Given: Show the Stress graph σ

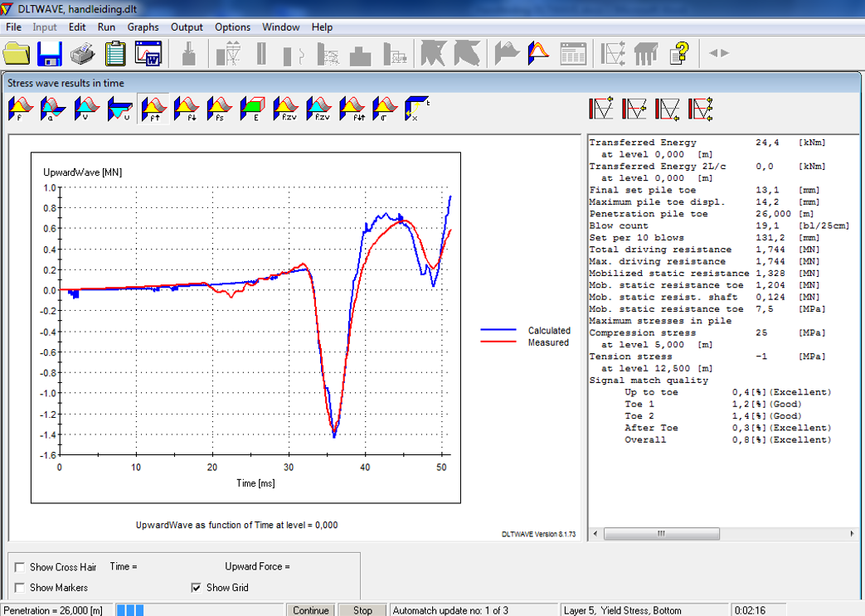Looking at the screenshot, I should [x=382, y=108].
